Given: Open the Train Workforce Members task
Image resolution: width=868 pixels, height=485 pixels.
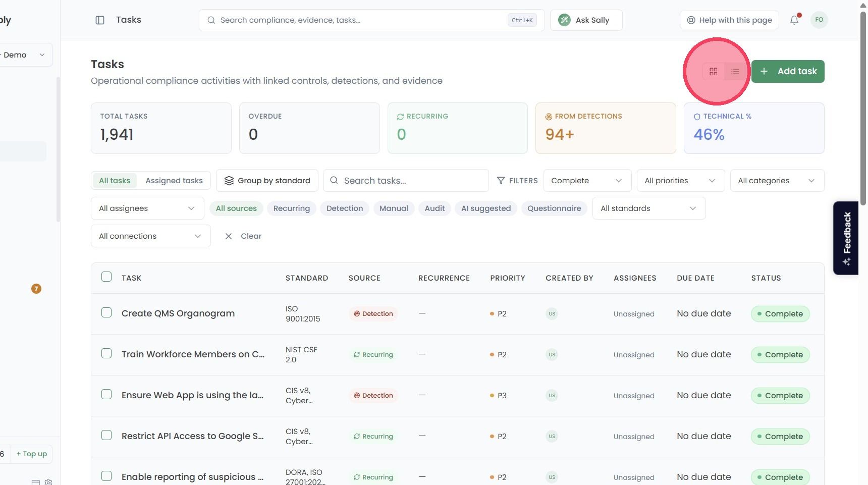Looking at the screenshot, I should coord(193,354).
